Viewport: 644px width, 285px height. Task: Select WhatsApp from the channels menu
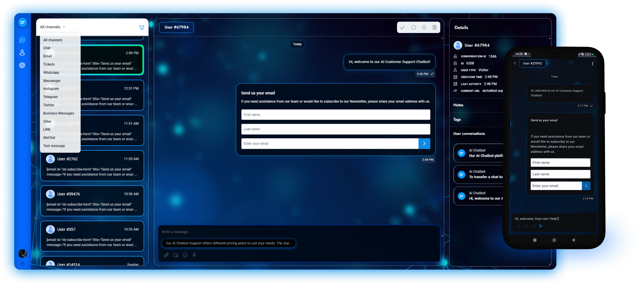click(51, 72)
